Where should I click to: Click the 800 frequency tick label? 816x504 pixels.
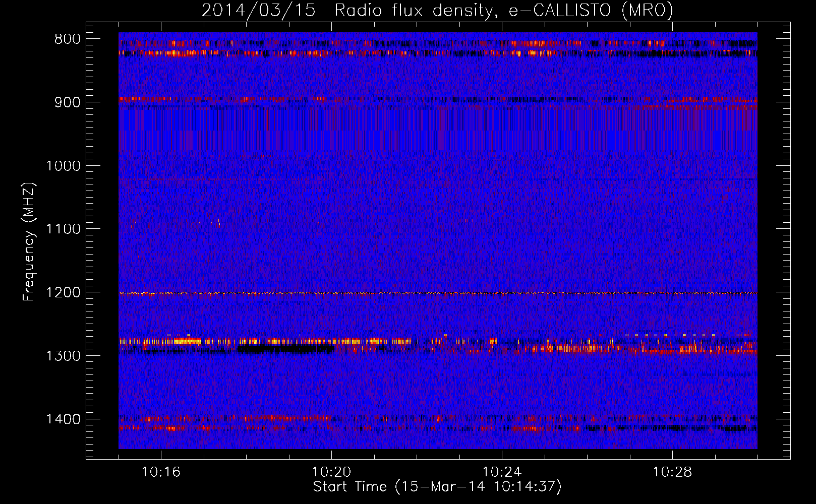pyautogui.click(x=68, y=39)
